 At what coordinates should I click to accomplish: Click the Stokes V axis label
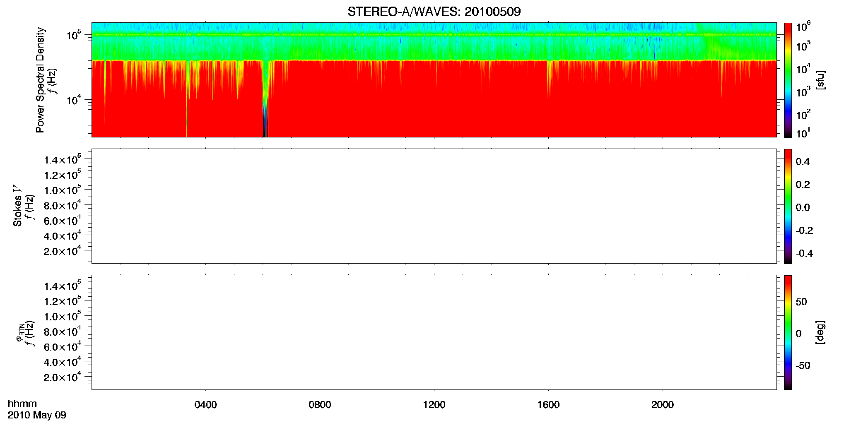click(x=17, y=206)
